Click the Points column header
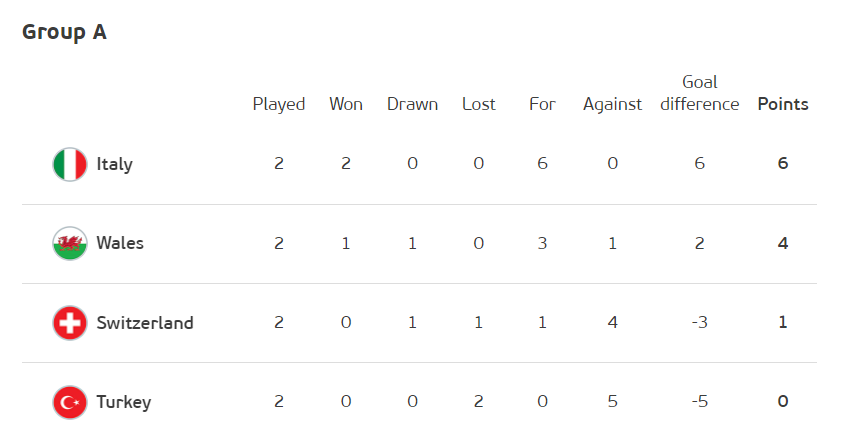This screenshot has width=844, height=441. tap(783, 104)
